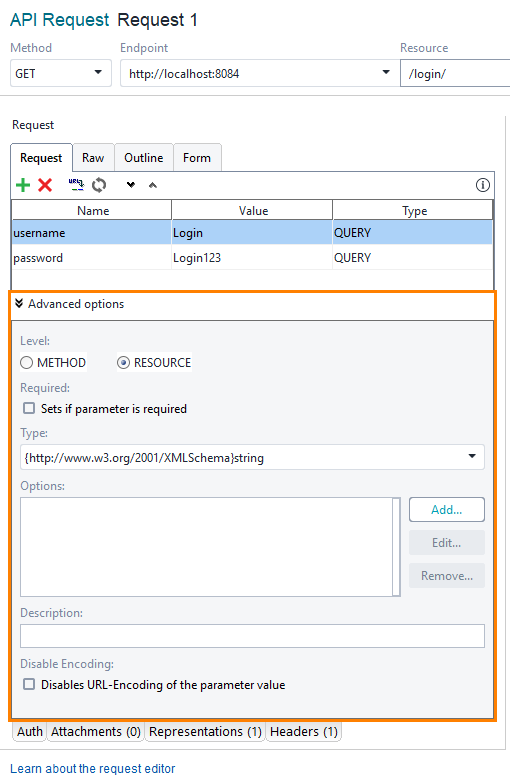The height and width of the screenshot is (783, 510).
Task: Open the GET method dropdown
Action: pos(60,73)
